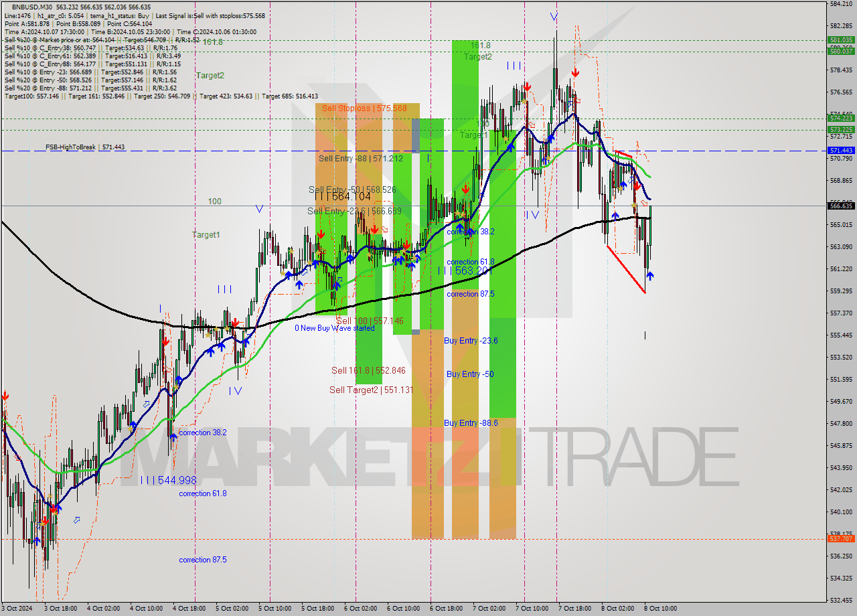857x616 pixels.
Task: Select the 'Buy Entry -23.6' label
Action: tap(471, 340)
